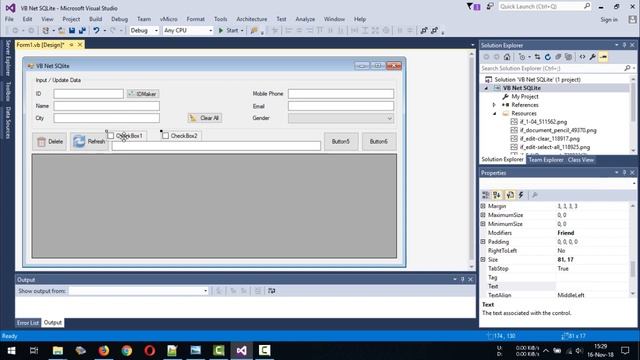Click the View Code icon in Solution Explorer
640x360 pixels.
click(582, 57)
